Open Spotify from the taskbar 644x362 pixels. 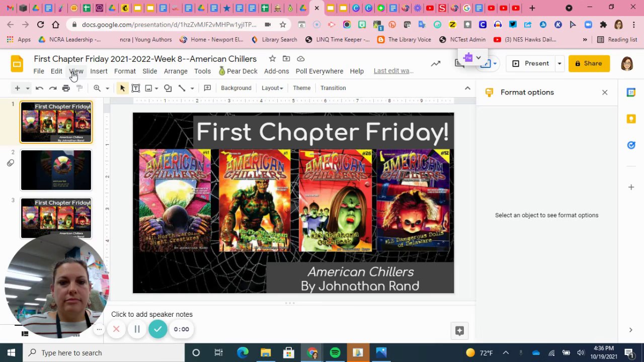(335, 353)
